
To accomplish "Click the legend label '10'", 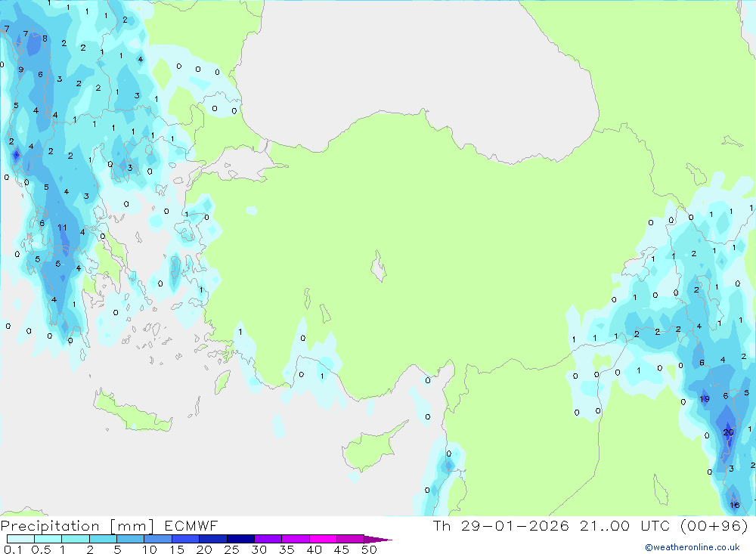I will [150, 549].
